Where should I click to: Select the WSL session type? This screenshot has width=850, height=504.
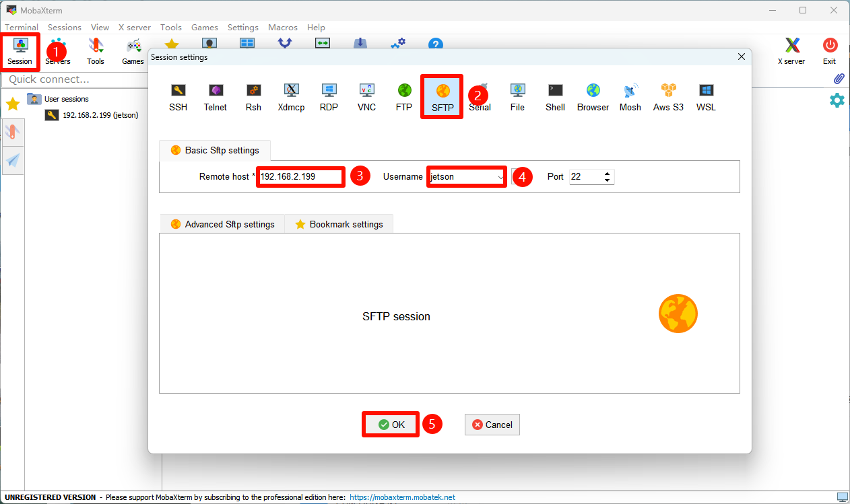(706, 98)
